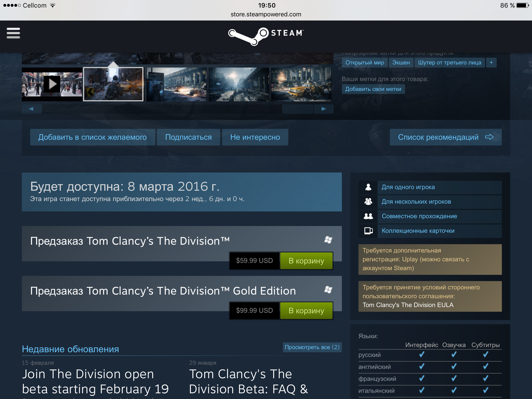532x399 pixels.
Task: Click the co-op two-person icon
Action: (368, 216)
